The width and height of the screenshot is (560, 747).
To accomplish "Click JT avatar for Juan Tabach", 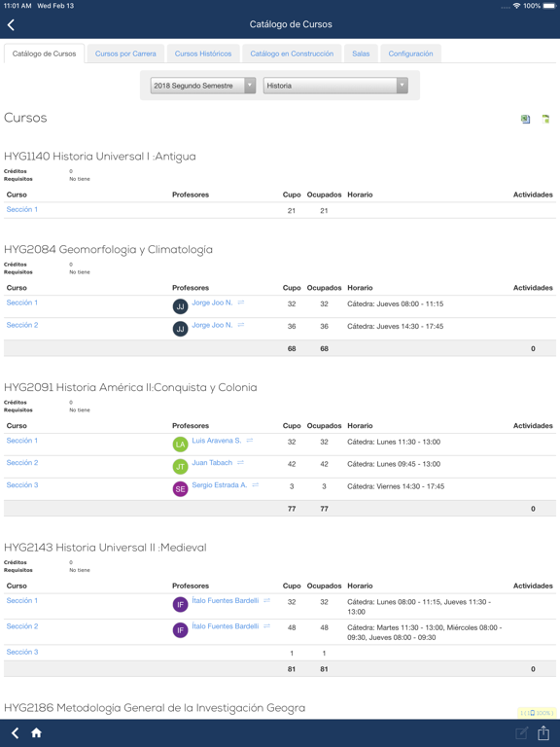I will point(180,467).
